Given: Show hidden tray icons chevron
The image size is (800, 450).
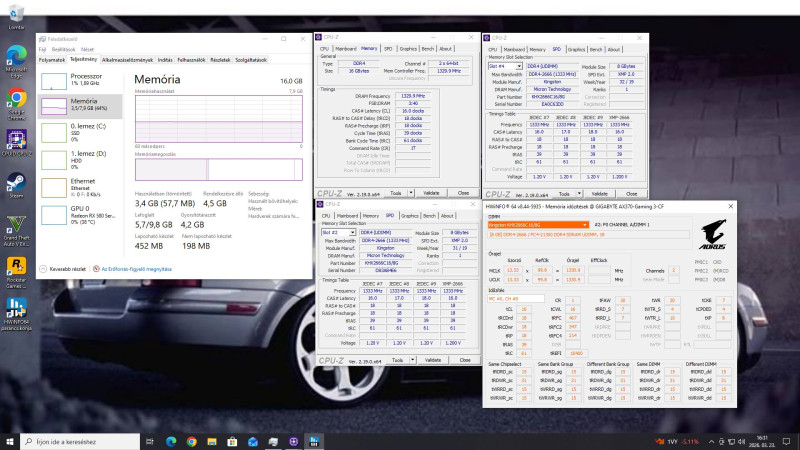Looking at the screenshot, I should [x=711, y=441].
